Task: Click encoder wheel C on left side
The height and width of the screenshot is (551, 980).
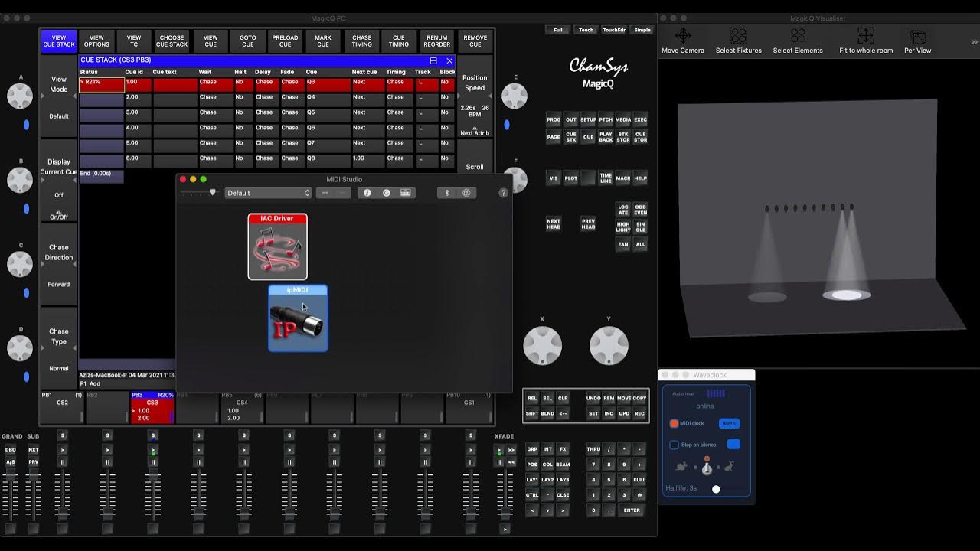Action: point(20,264)
